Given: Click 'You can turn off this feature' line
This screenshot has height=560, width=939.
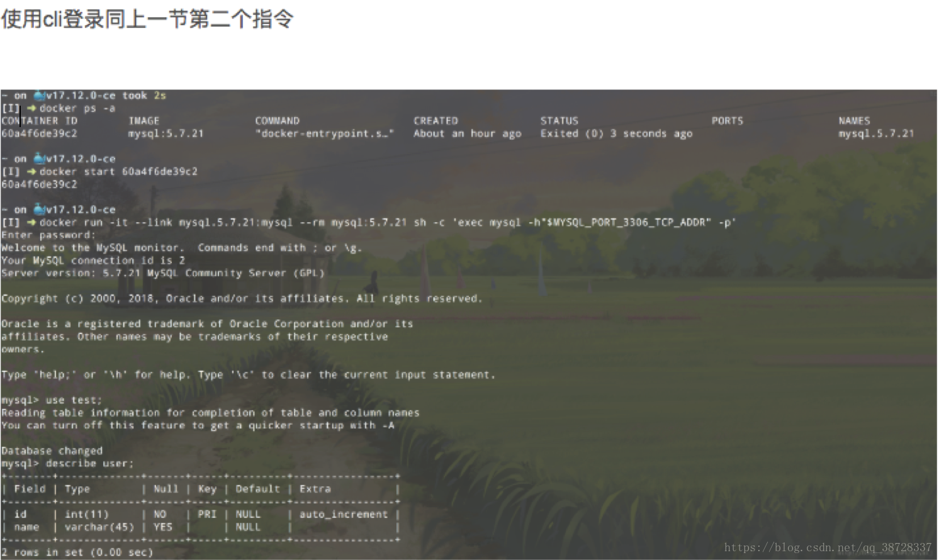Looking at the screenshot, I should click(x=198, y=425).
